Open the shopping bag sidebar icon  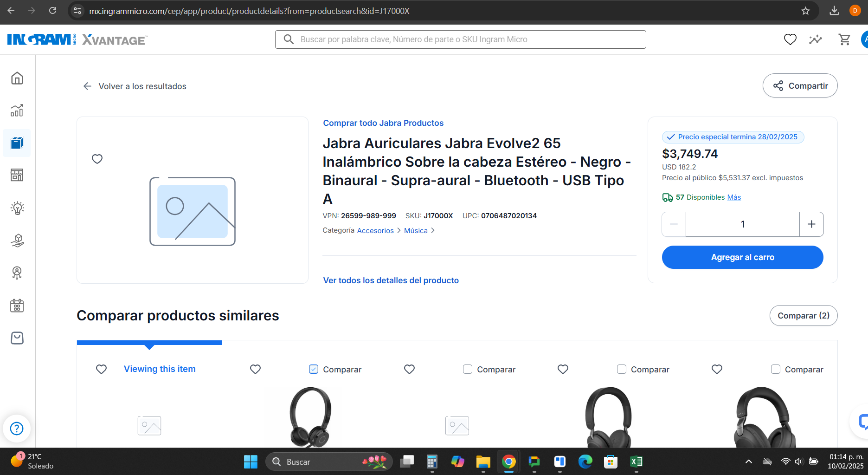coord(17,338)
